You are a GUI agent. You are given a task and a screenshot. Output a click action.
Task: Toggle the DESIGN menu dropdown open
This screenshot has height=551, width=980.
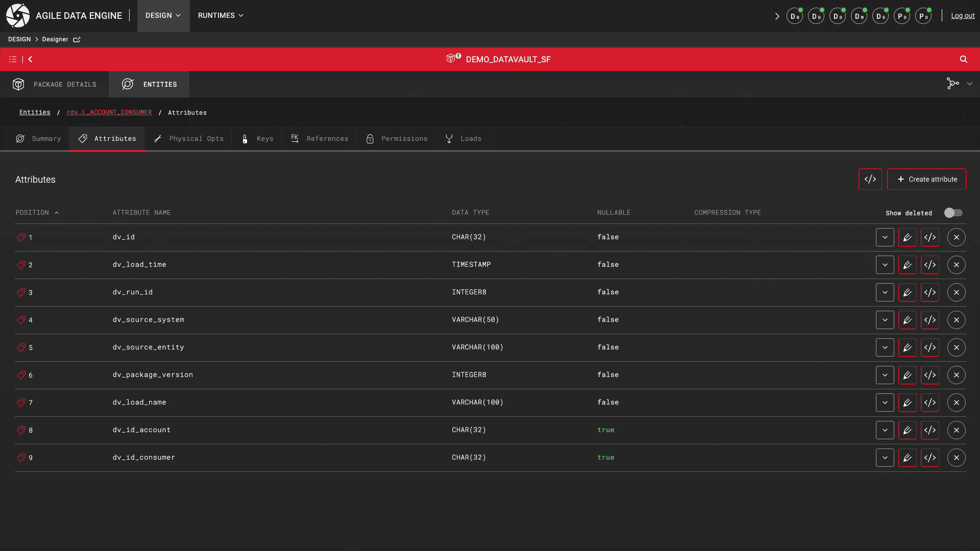point(163,15)
